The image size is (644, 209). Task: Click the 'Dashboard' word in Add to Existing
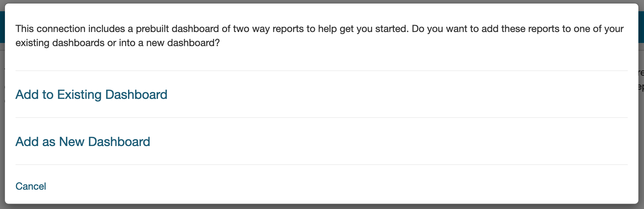point(136,95)
